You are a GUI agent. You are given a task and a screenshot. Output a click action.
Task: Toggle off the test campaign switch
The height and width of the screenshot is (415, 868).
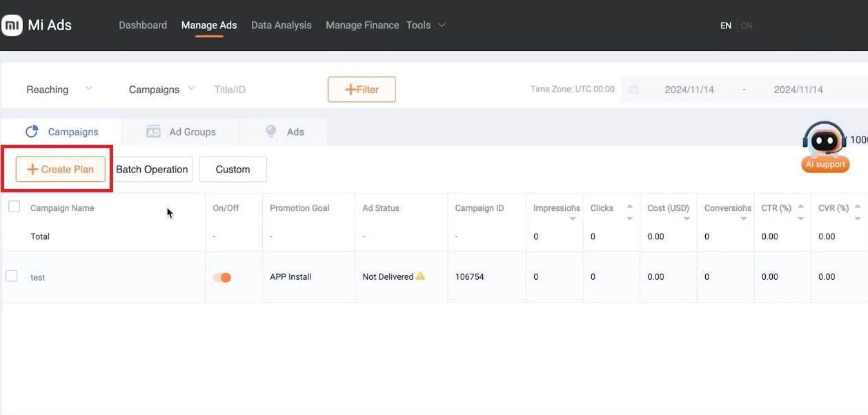(x=221, y=277)
